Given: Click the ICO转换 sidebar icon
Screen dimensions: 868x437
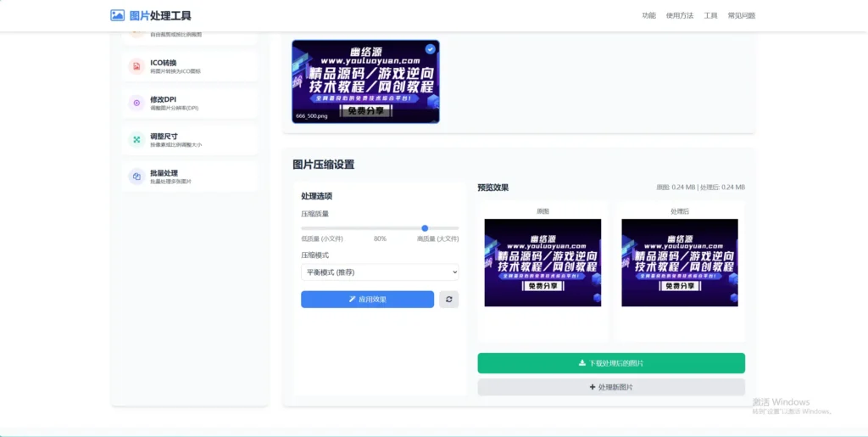Looking at the screenshot, I should [x=136, y=66].
